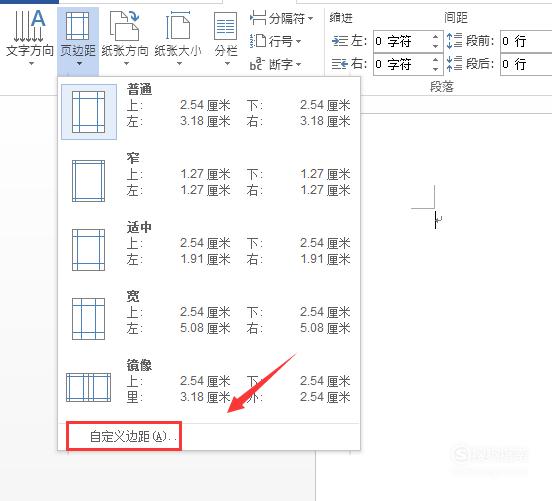This screenshot has height=501, width=552.
Task: Click the 段落 group label
Action: click(441, 86)
